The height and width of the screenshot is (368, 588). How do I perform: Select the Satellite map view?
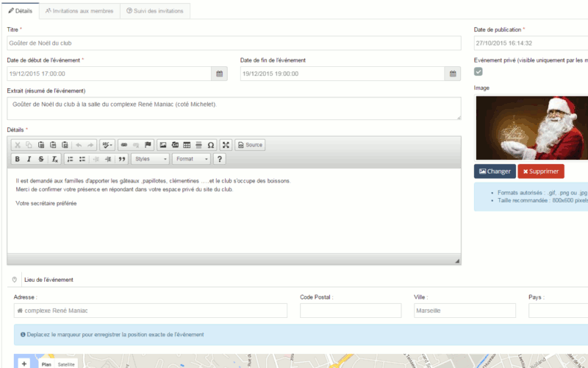pos(66,364)
